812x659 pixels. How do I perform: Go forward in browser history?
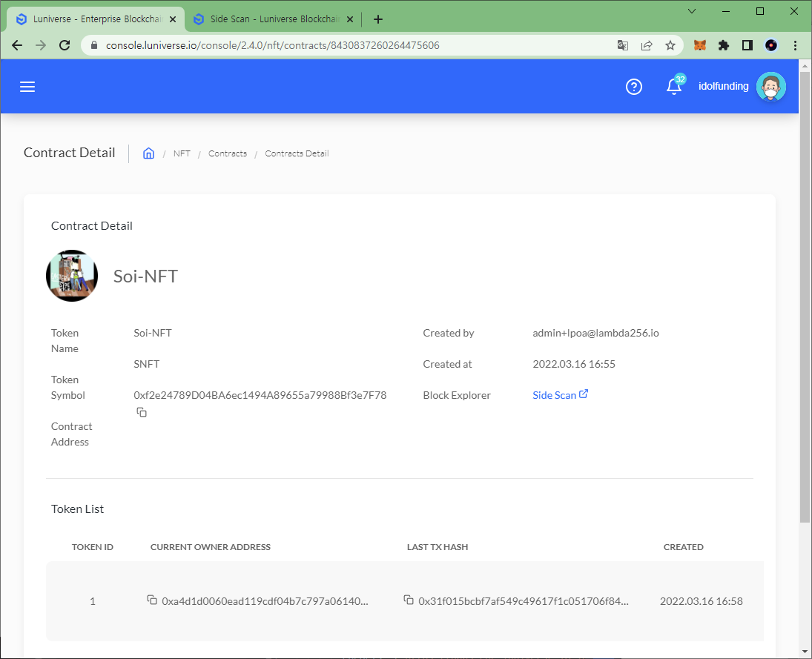point(41,45)
